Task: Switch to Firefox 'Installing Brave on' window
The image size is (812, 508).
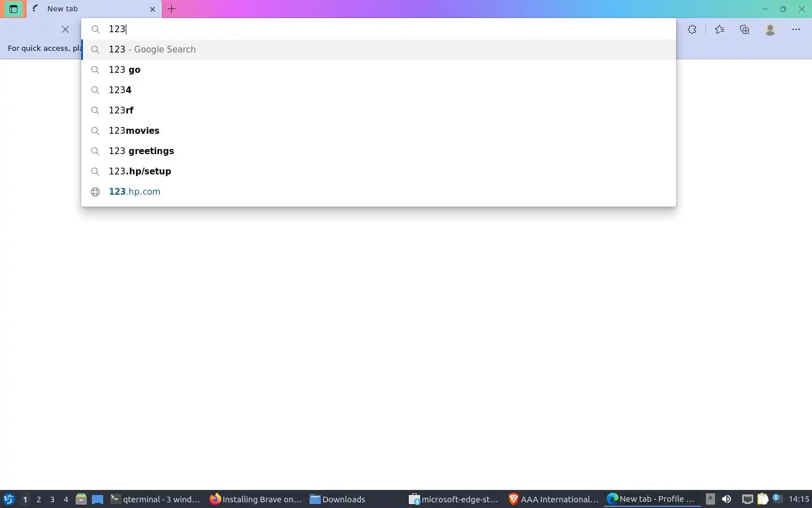Action: tap(255, 499)
